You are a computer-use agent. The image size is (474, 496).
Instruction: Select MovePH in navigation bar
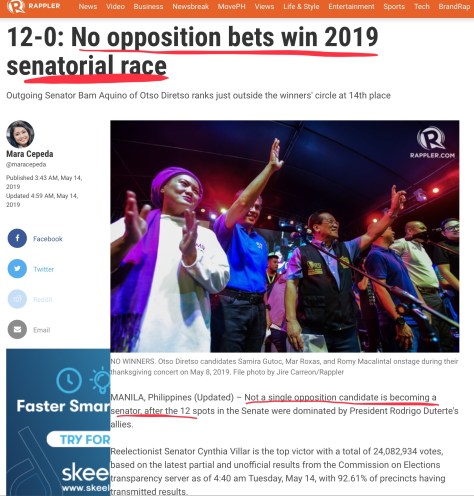(x=231, y=6)
